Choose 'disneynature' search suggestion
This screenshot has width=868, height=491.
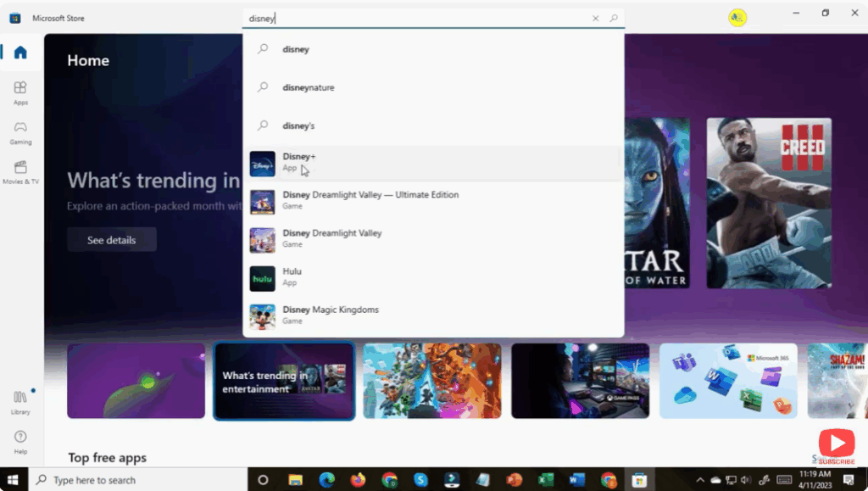point(433,87)
